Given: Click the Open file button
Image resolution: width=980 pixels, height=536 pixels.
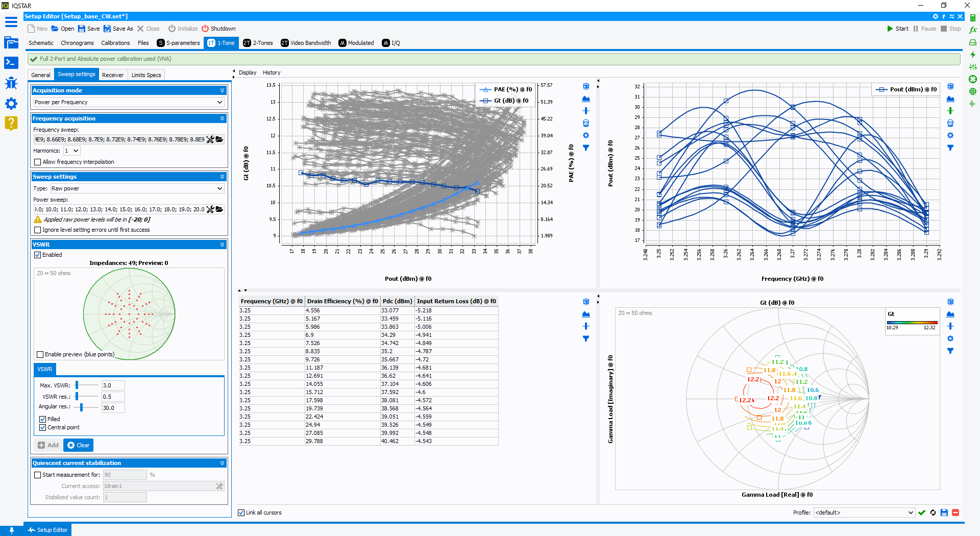Looking at the screenshot, I should pyautogui.click(x=63, y=29).
